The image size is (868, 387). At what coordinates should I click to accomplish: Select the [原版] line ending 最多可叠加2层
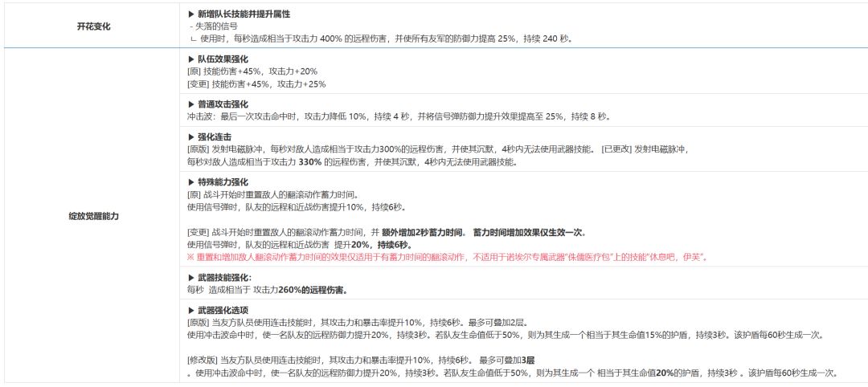[358, 323]
